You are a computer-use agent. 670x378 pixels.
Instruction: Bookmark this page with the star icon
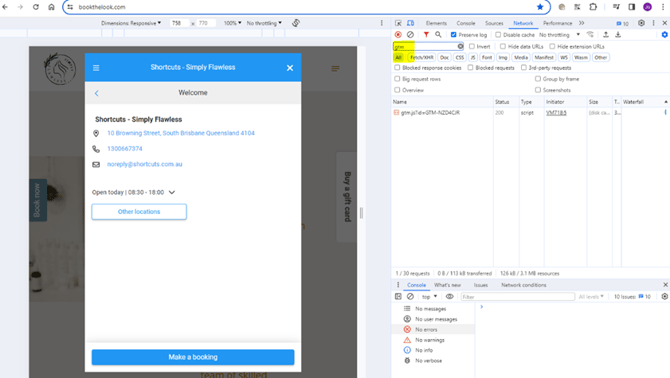pyautogui.click(x=540, y=7)
